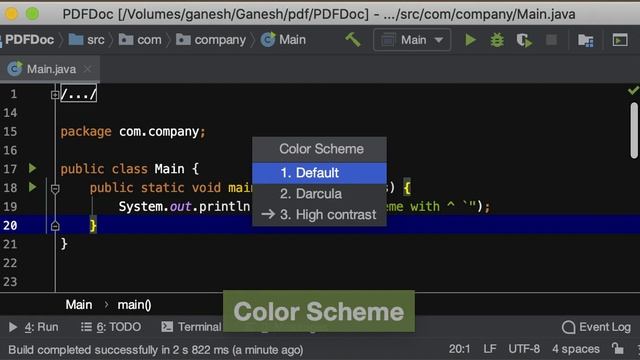Click the Main.java tab file icon
Screen dimensions: 640x360
[x=15, y=69]
